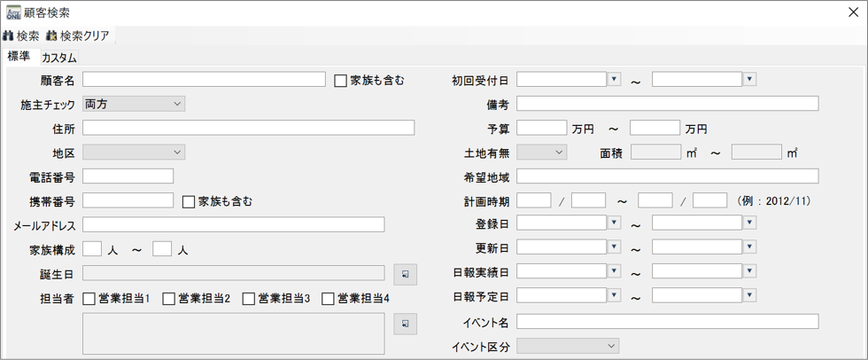Switch to the カスタム tab
Viewport: 868px width, 360px height.
point(59,58)
